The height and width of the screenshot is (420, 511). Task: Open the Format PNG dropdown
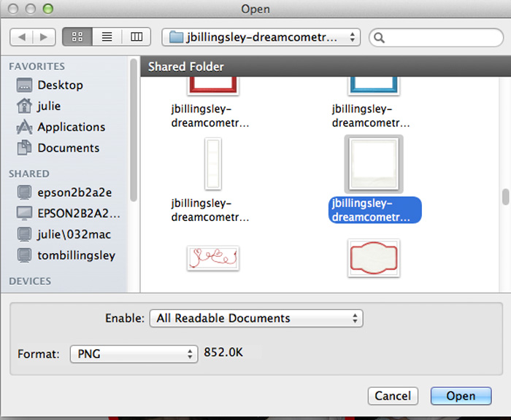tap(134, 354)
